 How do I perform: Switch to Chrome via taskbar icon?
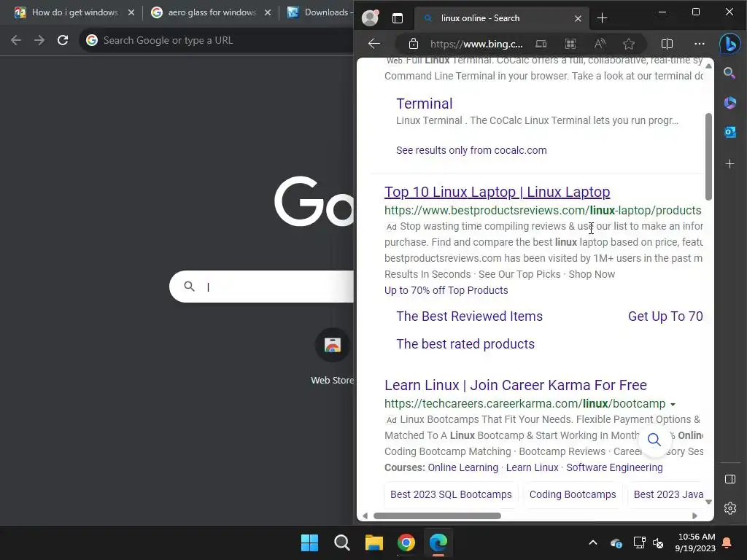point(406,542)
